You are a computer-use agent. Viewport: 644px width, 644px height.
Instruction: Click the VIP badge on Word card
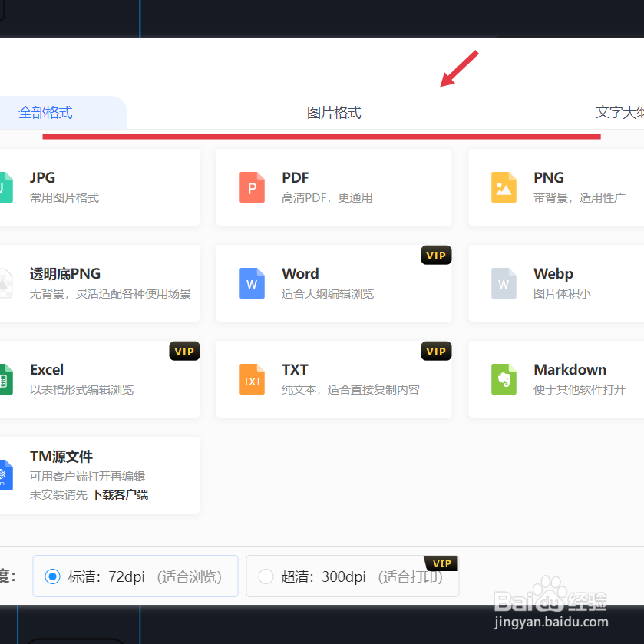coord(436,255)
